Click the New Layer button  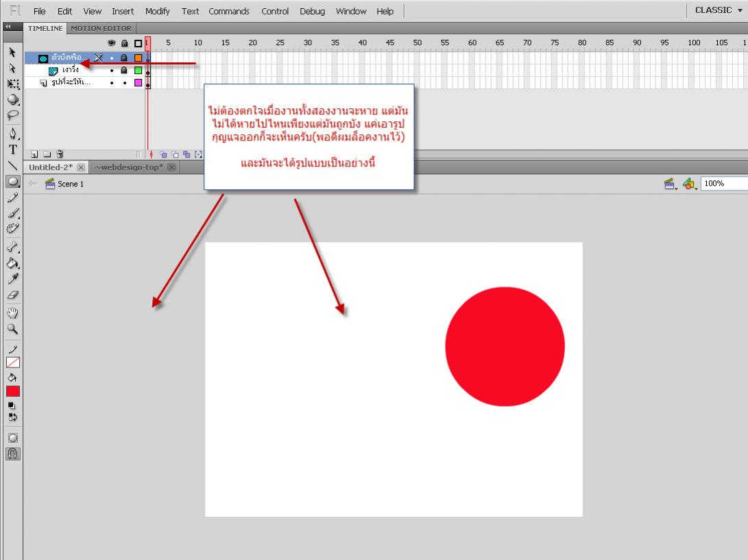tap(34, 154)
